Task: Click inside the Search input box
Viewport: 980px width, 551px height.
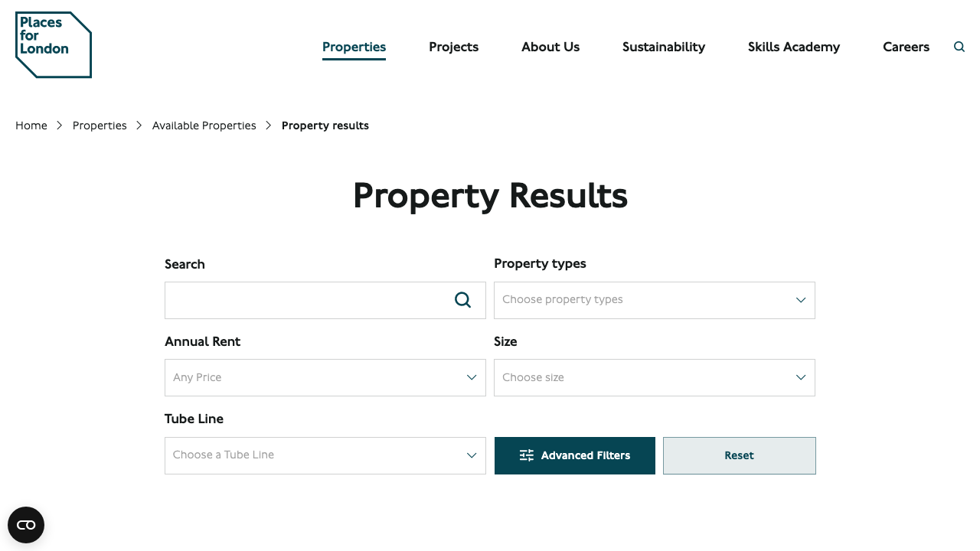Action: [306, 300]
